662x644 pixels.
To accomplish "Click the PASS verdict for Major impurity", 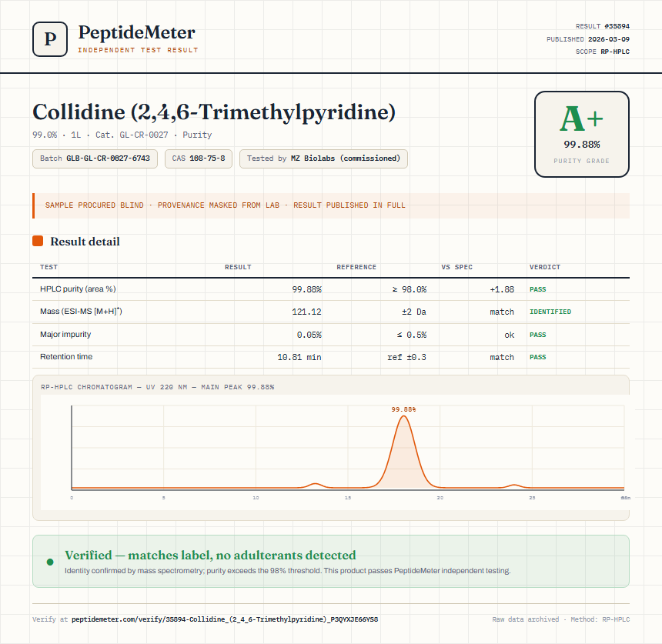I will (x=537, y=335).
